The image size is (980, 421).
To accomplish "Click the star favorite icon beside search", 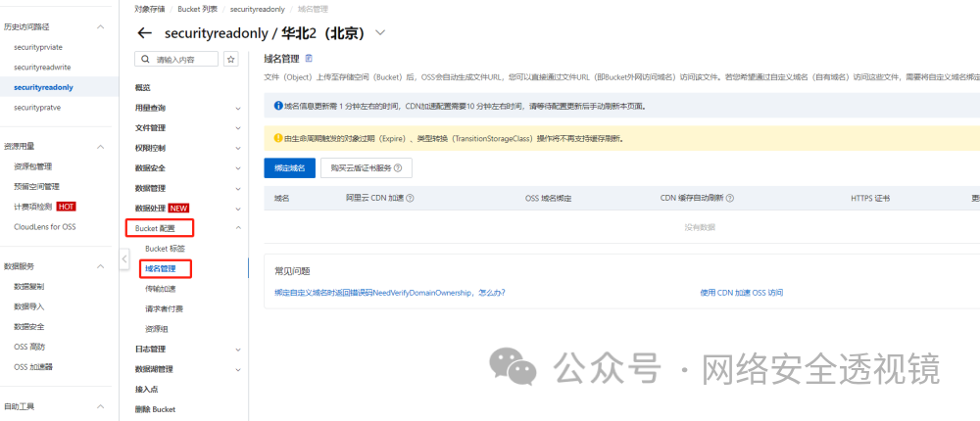I will (231, 60).
